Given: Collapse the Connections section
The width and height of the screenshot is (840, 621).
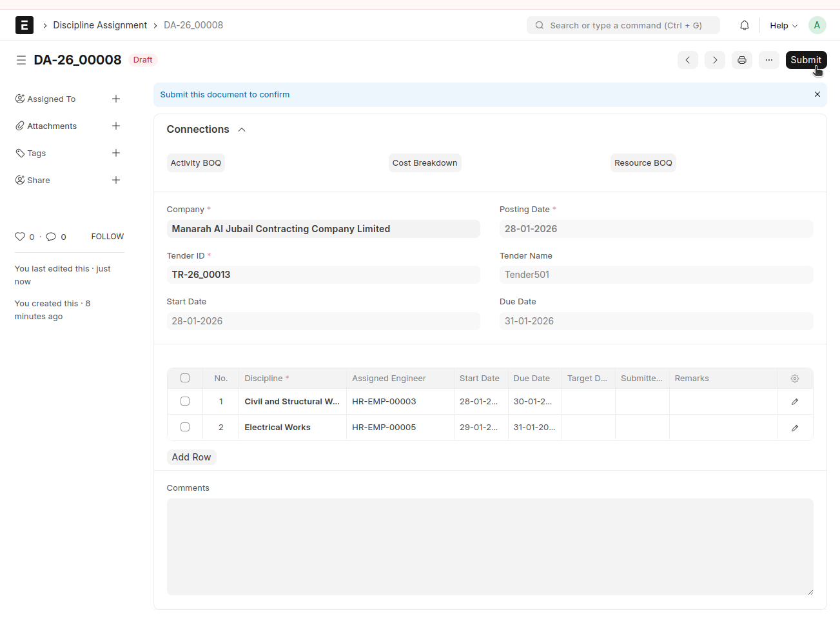Looking at the screenshot, I should (x=242, y=130).
